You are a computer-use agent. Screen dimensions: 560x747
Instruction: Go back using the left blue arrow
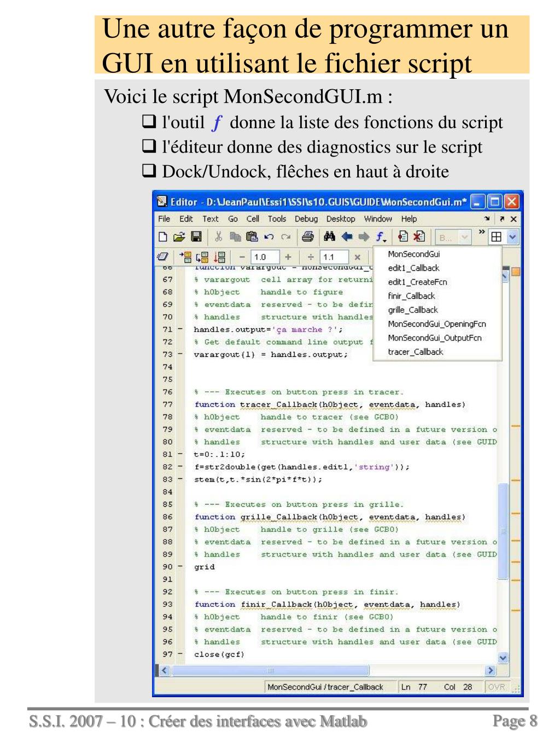[x=347, y=237]
